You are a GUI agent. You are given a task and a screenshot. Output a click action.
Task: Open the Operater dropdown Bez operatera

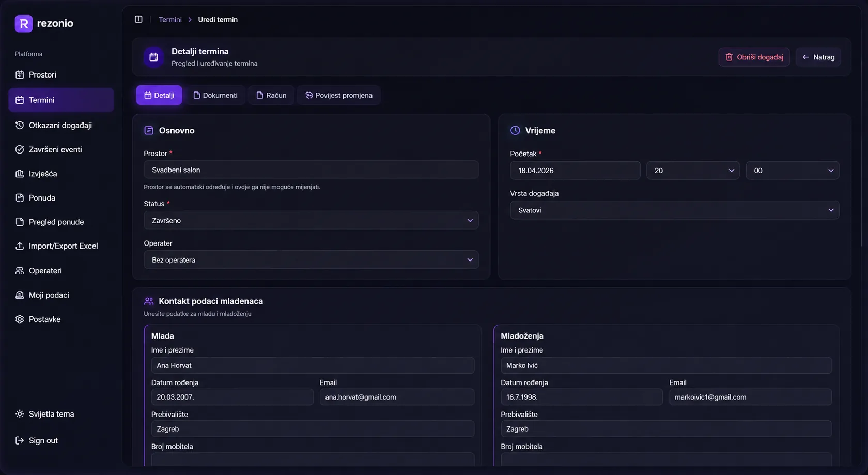click(x=311, y=260)
